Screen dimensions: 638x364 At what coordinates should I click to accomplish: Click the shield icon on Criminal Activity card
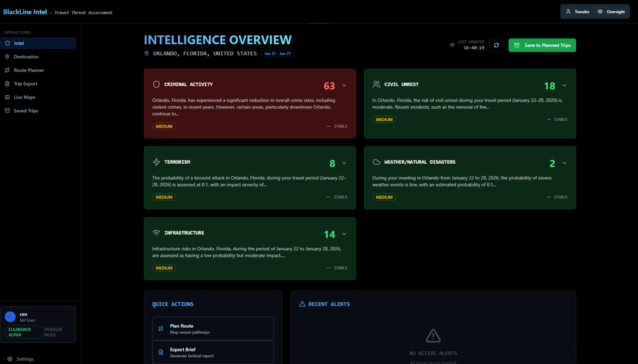156,84
